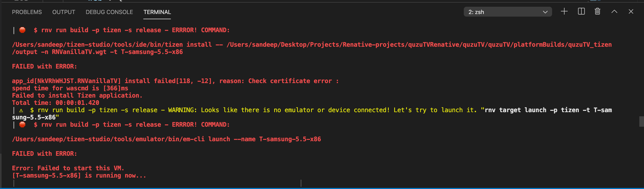Switch to the PROBLEMS tab

pos(27,12)
